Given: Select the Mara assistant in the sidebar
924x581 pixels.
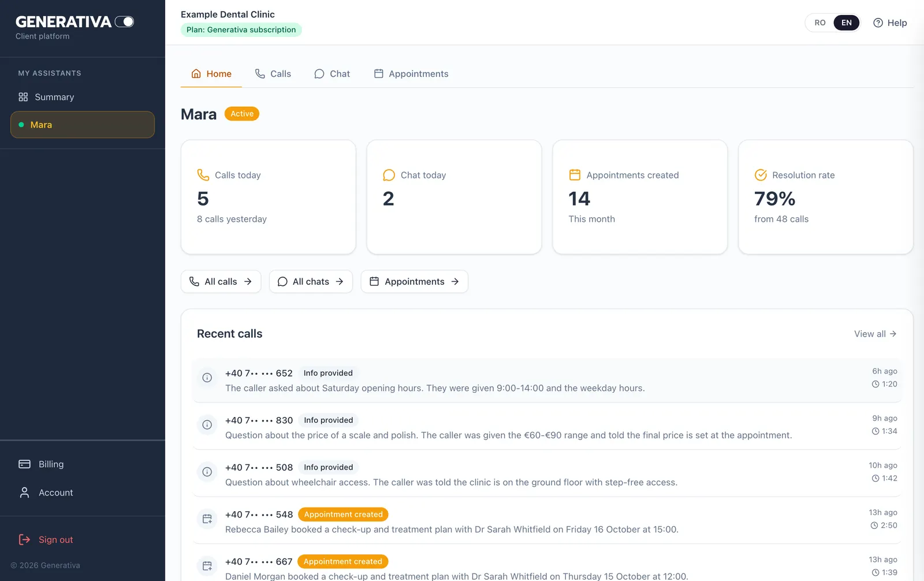Looking at the screenshot, I should click(x=83, y=125).
